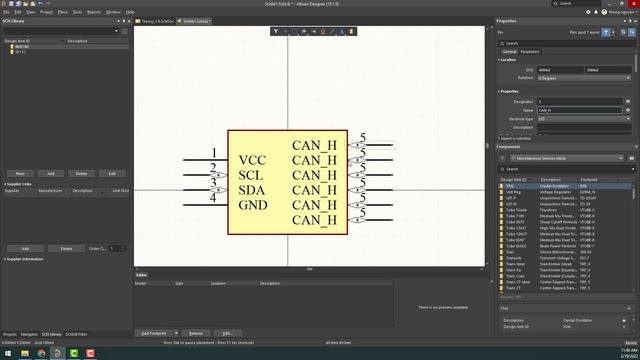Viewport: 640px width, 360px height.
Task: Click the Edit button in SCH Library
Action: tap(112, 174)
